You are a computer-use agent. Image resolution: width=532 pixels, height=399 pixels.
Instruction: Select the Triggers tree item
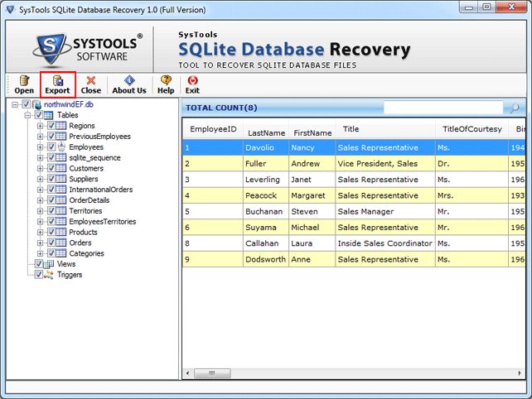click(70, 275)
